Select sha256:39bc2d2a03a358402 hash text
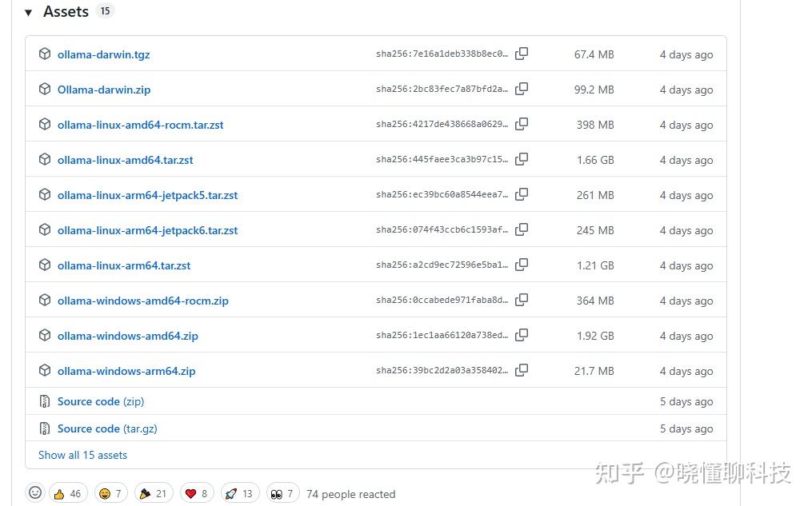The height and width of the screenshot is (506, 812). coord(442,370)
